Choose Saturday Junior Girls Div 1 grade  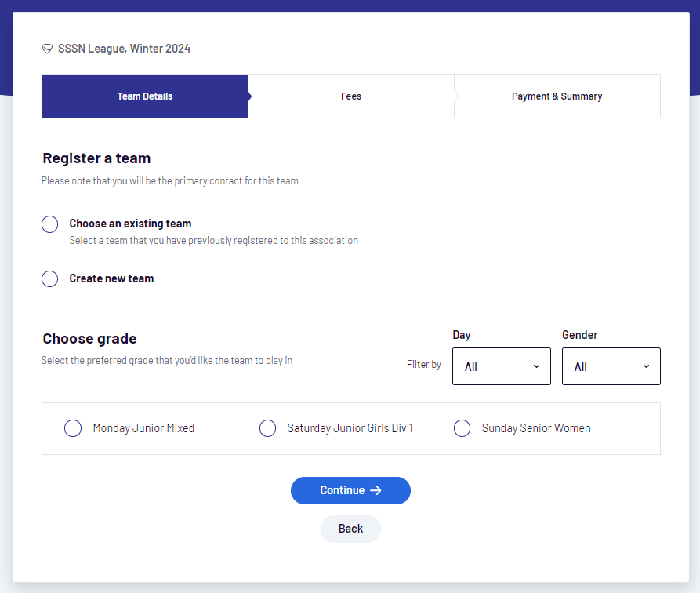267,428
